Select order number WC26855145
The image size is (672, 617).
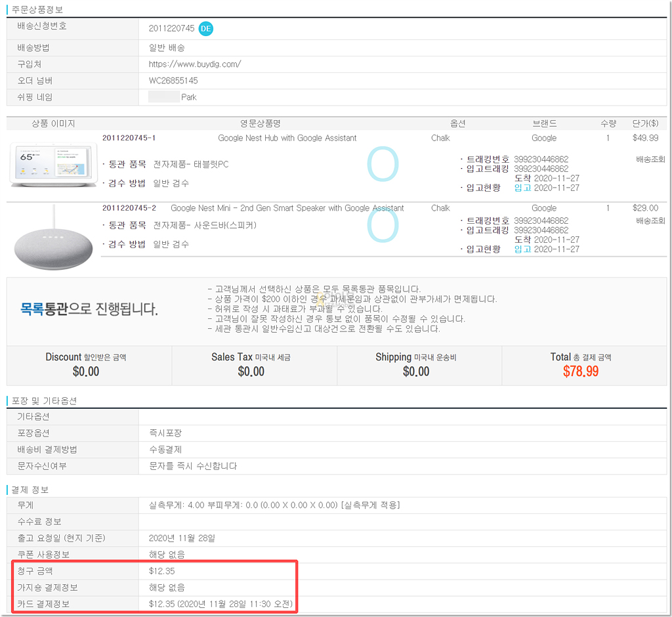(173, 81)
